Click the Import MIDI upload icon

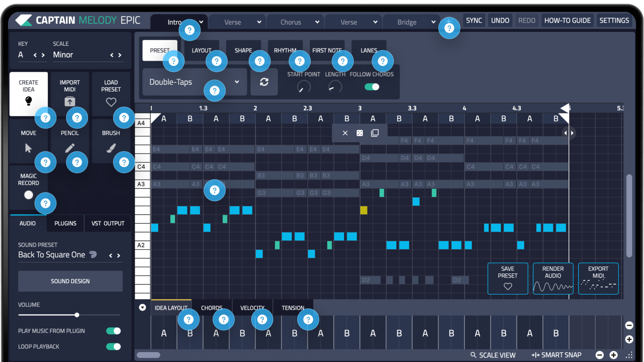click(70, 101)
